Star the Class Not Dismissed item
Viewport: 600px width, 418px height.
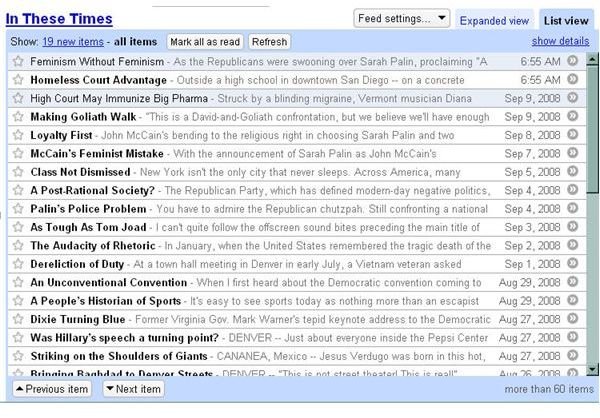(x=18, y=171)
